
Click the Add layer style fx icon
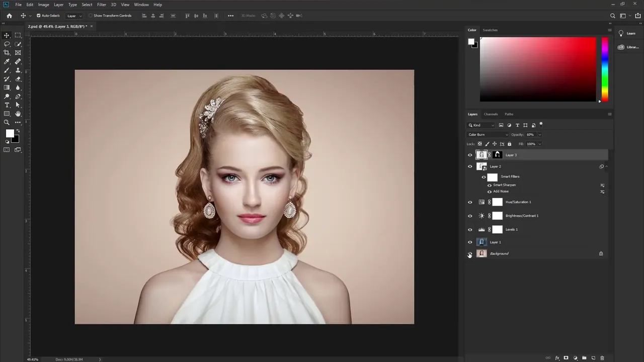(557, 358)
